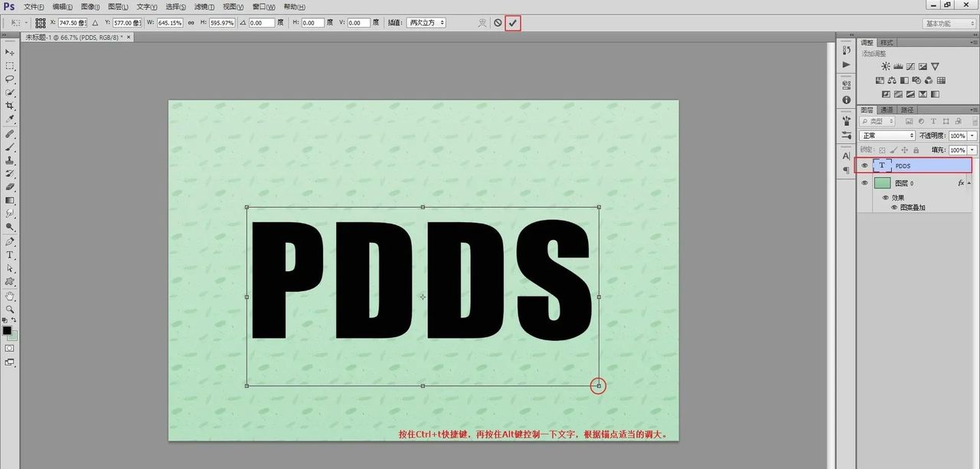Add a Brightness/Contrast adjustment
Screen dimensions: 980x469
coord(886,67)
